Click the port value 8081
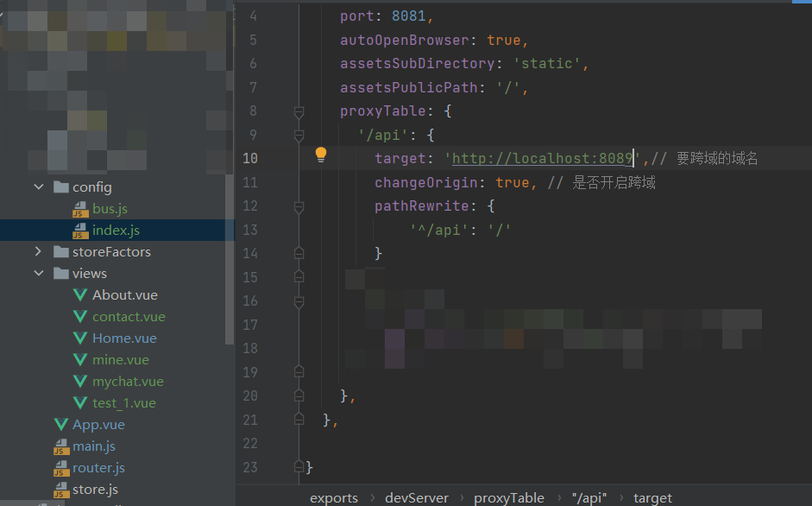Image resolution: width=812 pixels, height=506 pixels. [409, 16]
